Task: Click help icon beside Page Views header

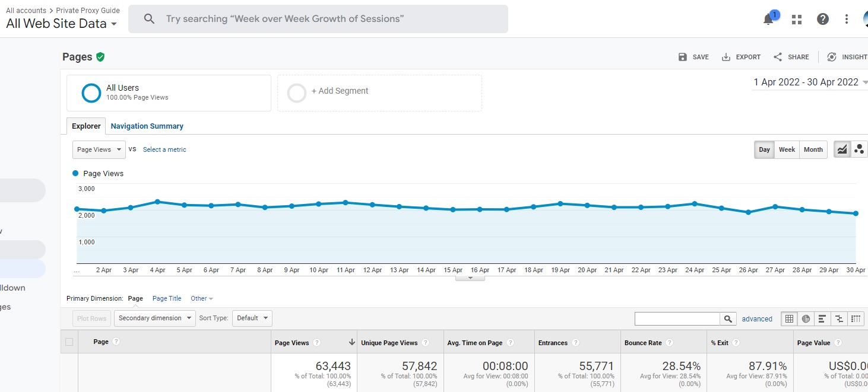Action: 317,343
